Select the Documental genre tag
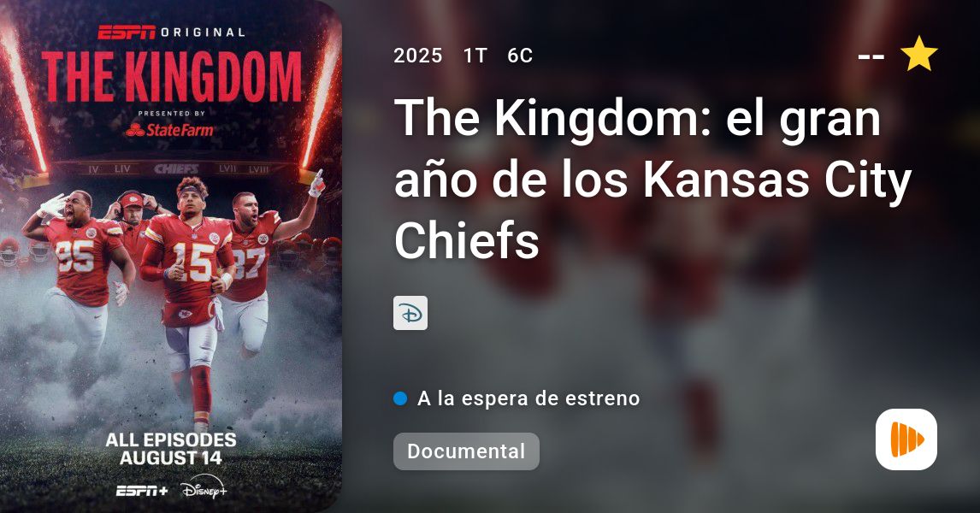 point(466,451)
